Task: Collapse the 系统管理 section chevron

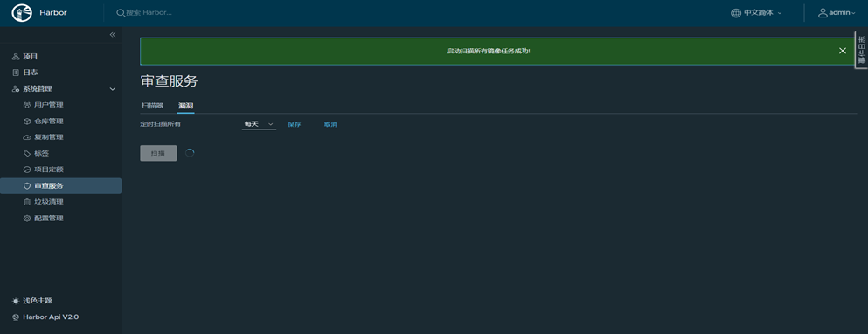Action: point(113,88)
